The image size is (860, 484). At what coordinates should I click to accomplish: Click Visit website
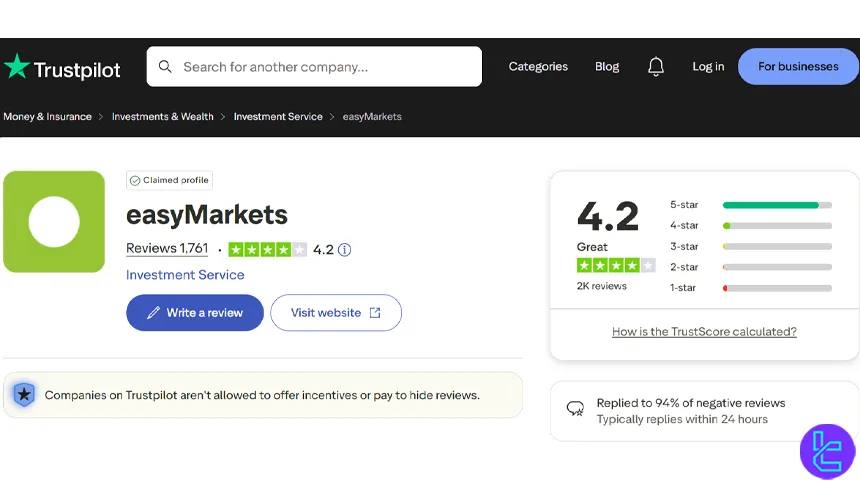coord(336,313)
